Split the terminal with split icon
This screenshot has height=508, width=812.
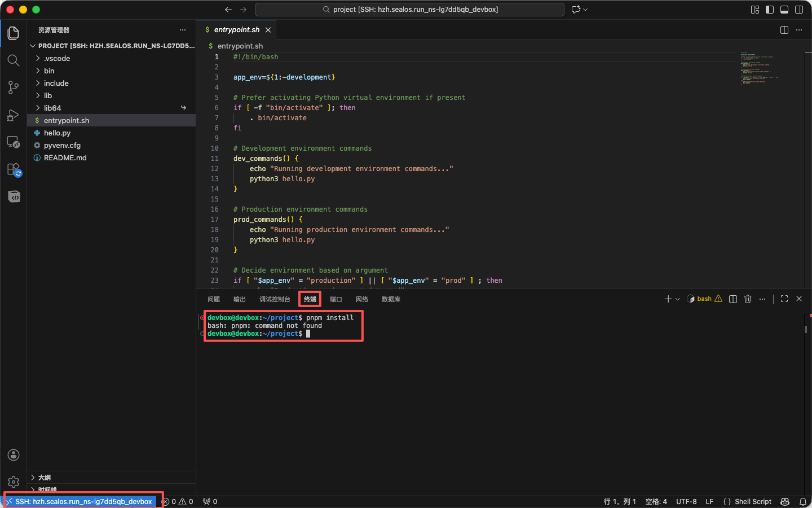733,299
